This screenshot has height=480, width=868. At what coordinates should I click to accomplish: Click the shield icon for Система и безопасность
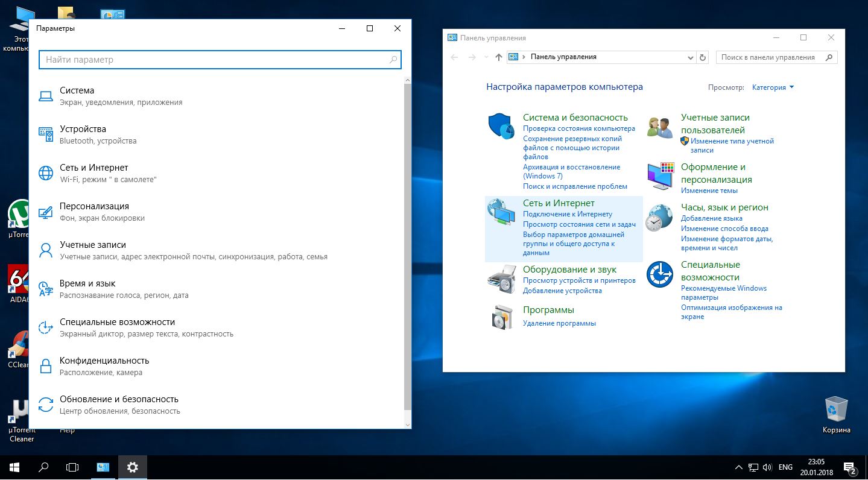coord(501,126)
